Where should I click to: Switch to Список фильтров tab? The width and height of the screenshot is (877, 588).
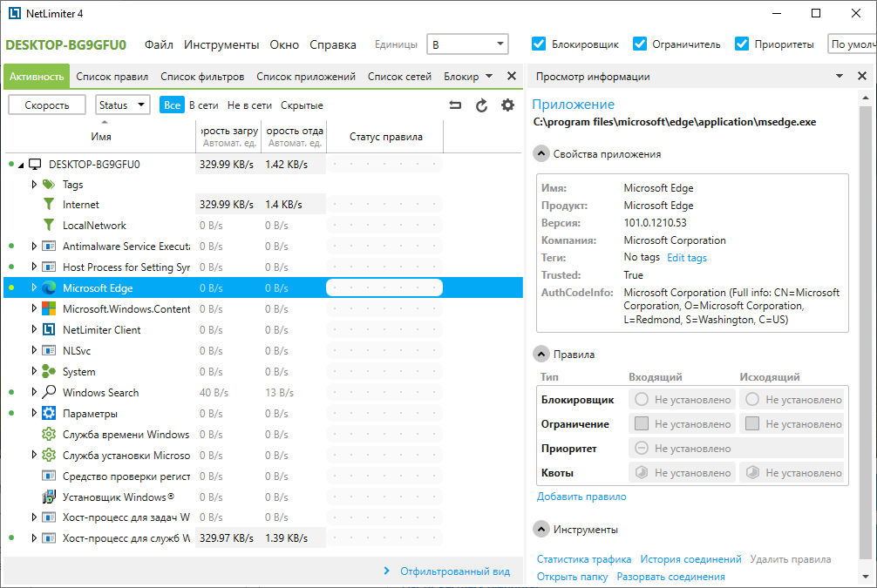[202, 77]
